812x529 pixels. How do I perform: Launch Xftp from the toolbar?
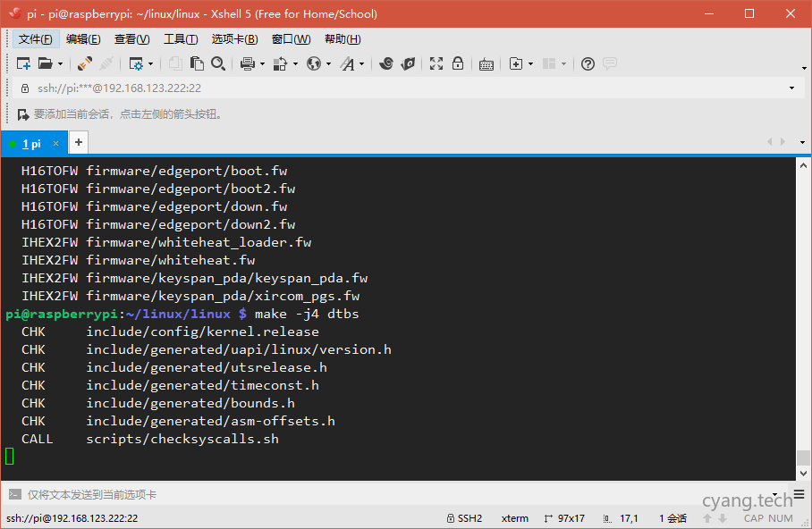point(409,63)
